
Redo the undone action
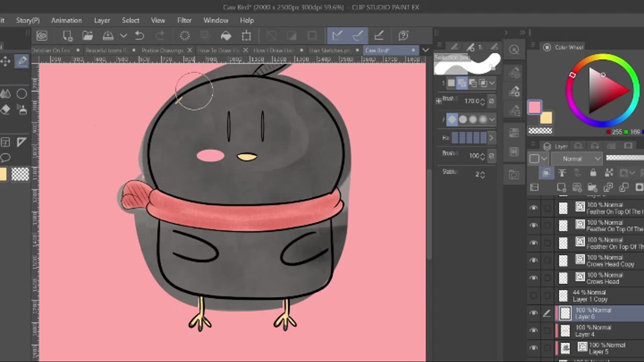pos(160,36)
